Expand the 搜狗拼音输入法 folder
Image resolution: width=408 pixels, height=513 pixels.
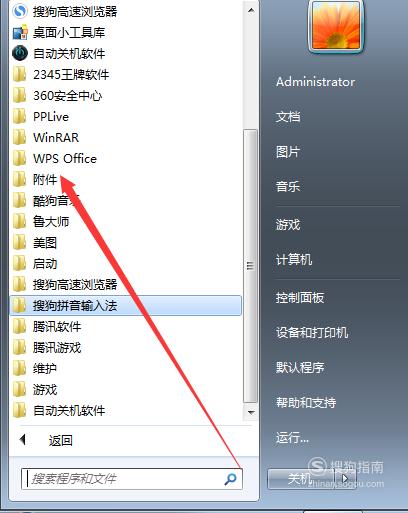pyautogui.click(x=125, y=305)
